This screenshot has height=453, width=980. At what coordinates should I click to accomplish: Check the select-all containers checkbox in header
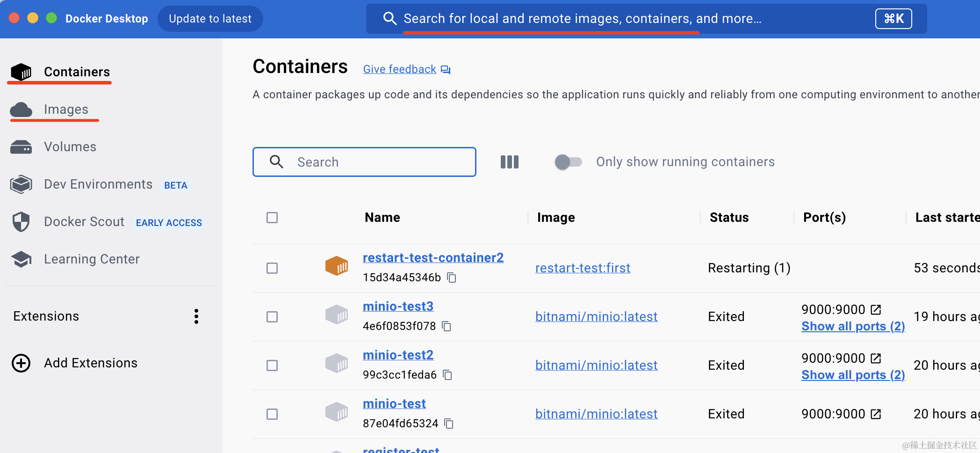272,218
